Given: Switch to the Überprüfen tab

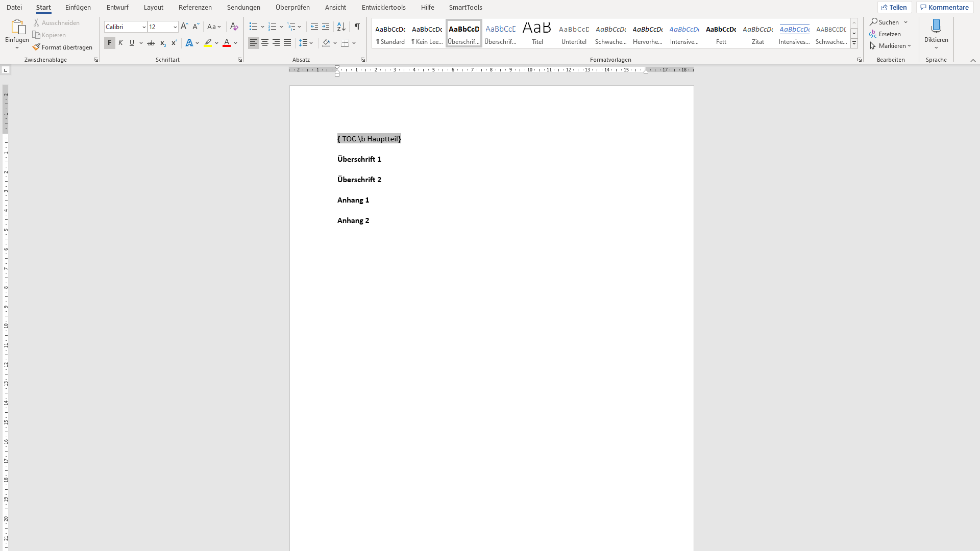Looking at the screenshot, I should point(292,7).
